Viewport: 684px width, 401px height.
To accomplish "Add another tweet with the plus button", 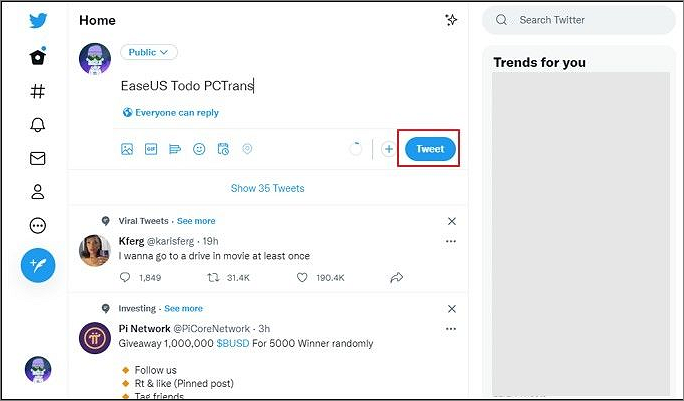I will point(389,149).
